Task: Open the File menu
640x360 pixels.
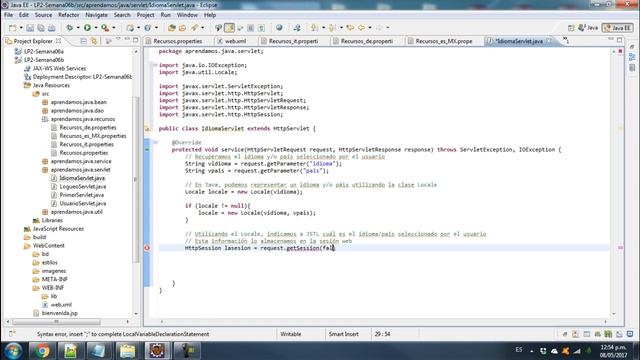Action: 8,15
